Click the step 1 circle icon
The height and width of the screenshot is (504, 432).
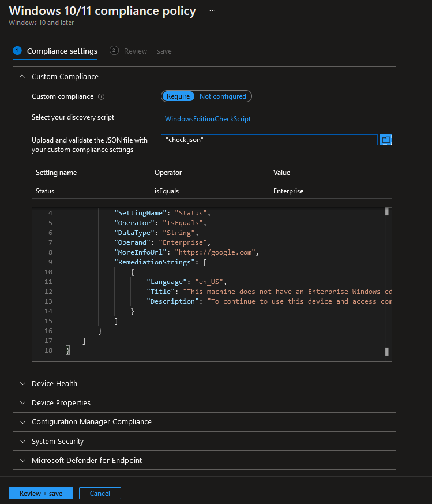(17, 51)
